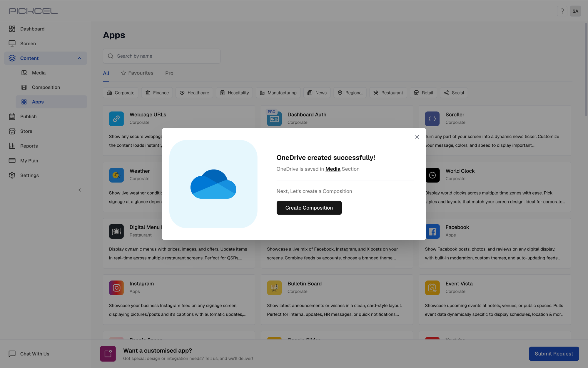The width and height of the screenshot is (588, 368).
Task: Click the Webpage URLs app icon
Action: point(116,119)
